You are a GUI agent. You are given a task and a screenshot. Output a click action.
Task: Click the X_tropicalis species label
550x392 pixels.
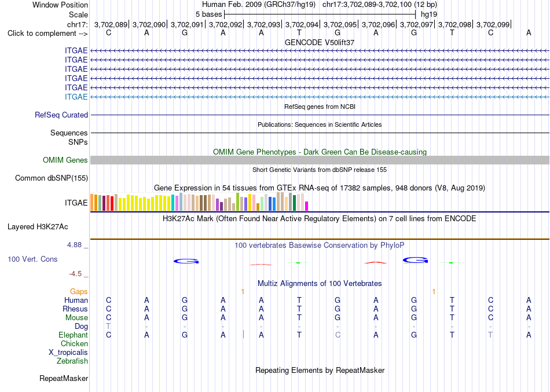(x=68, y=353)
